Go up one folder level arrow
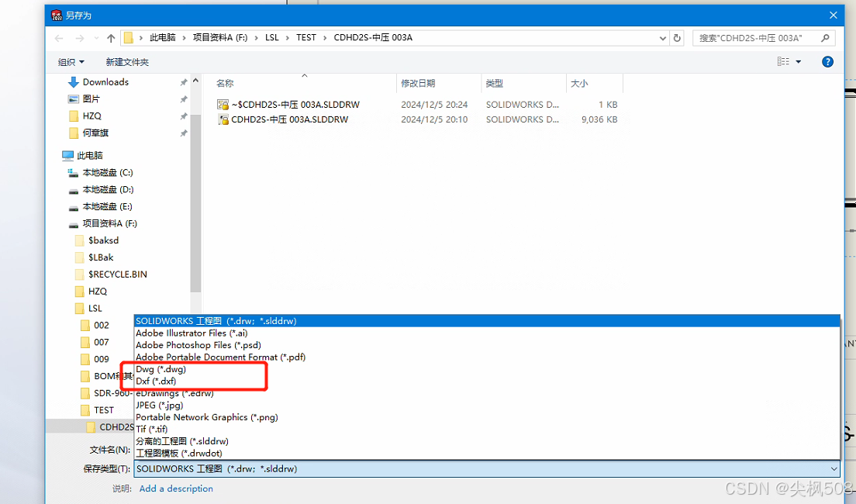Image resolution: width=856 pixels, height=504 pixels. pos(111,38)
